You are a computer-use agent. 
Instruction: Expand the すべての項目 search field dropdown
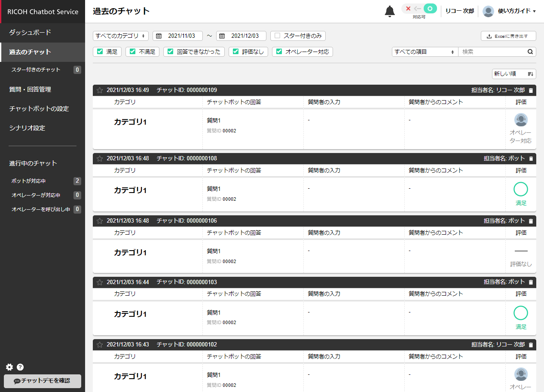(x=425, y=52)
